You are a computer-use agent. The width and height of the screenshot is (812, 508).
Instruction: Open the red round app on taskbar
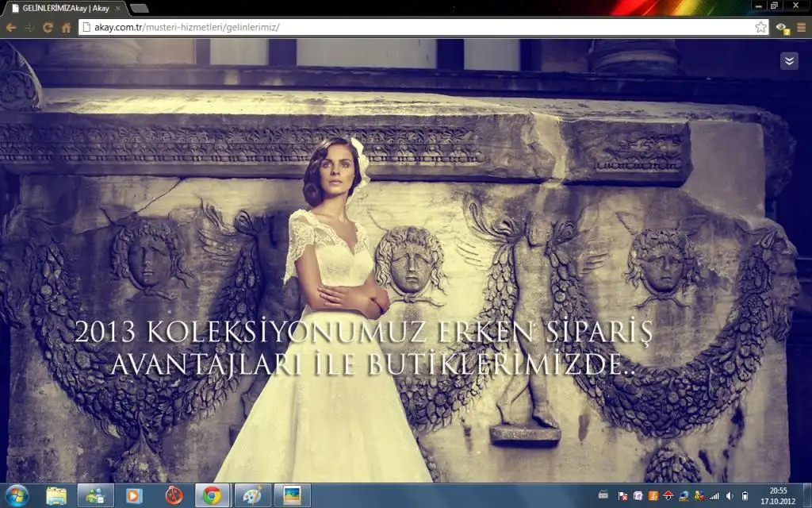tap(174, 496)
